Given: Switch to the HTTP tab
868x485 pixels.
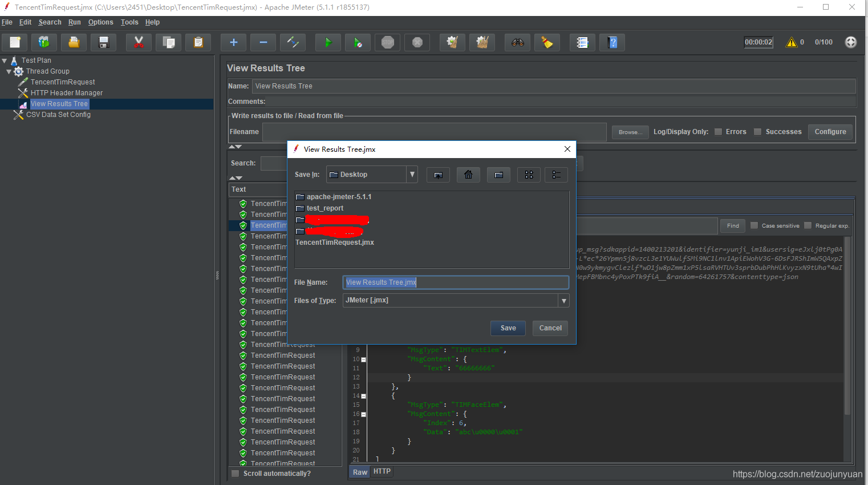Looking at the screenshot, I should tap(382, 471).
